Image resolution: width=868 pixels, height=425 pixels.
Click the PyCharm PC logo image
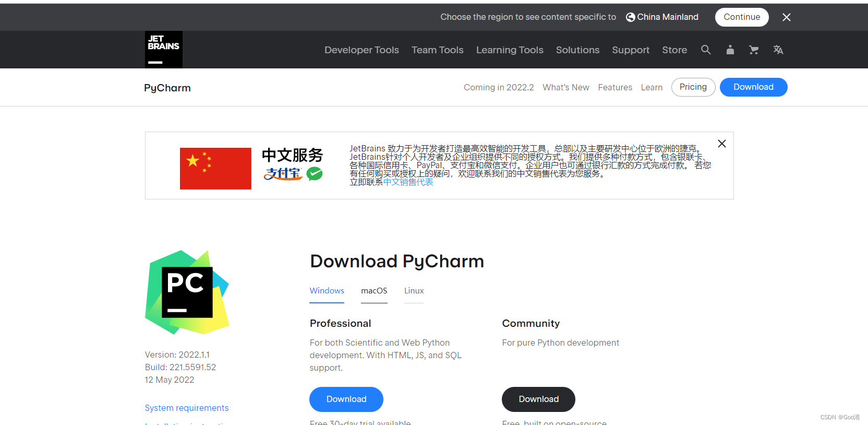click(x=187, y=292)
